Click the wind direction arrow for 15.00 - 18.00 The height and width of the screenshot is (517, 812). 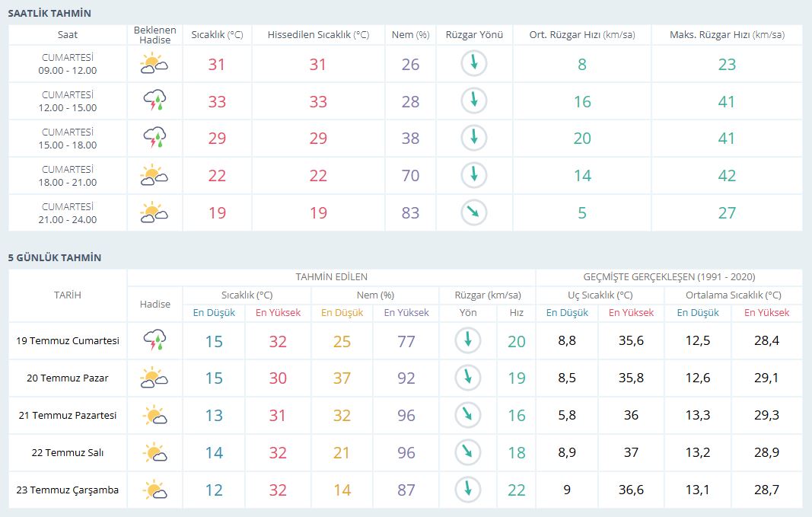pos(473,139)
